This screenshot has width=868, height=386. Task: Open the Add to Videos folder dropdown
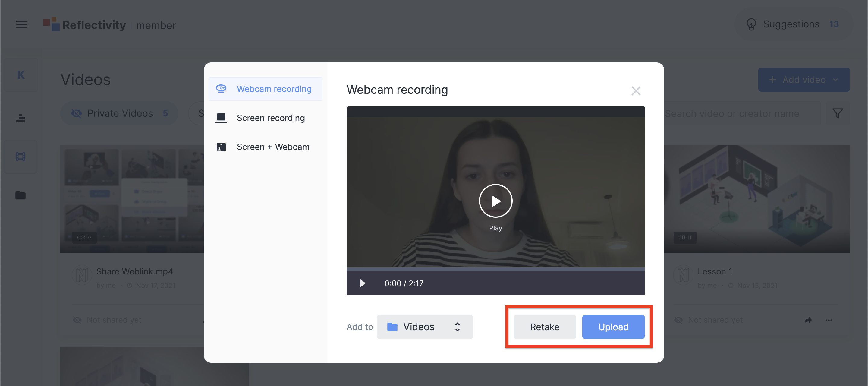click(425, 327)
